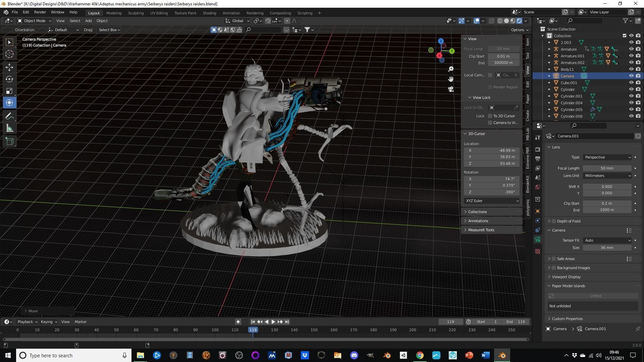Click the viewport pan hand icon
644x362 pixels.
451,79
